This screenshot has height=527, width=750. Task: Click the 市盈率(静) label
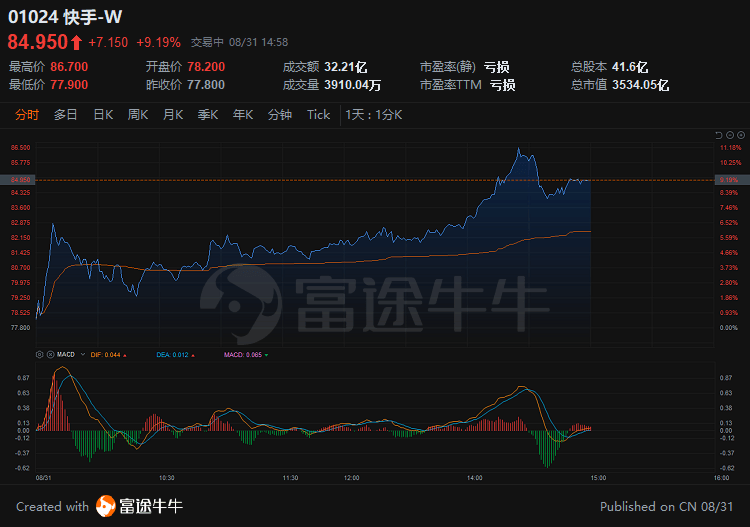448,67
